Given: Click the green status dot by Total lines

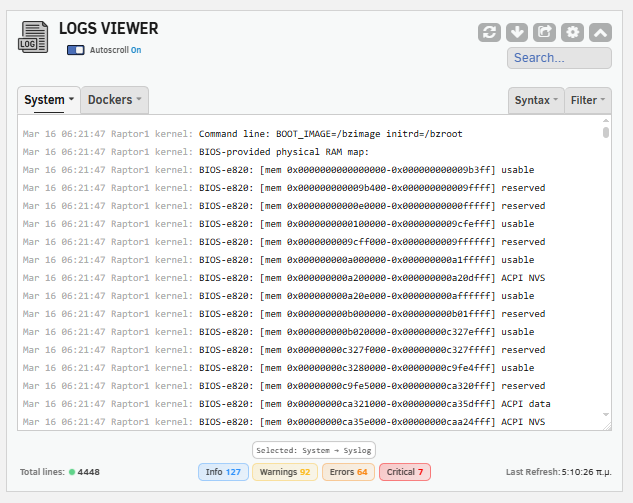Looking at the screenshot, I should coord(72,472).
